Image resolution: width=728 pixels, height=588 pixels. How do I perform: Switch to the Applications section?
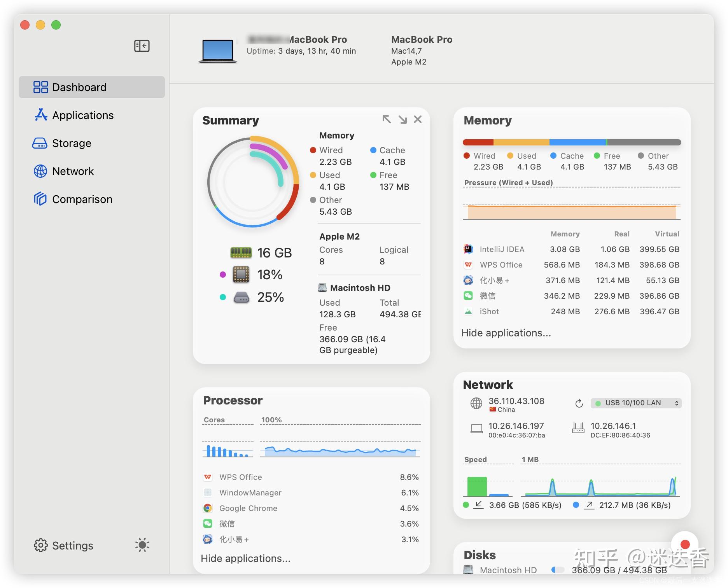(82, 115)
